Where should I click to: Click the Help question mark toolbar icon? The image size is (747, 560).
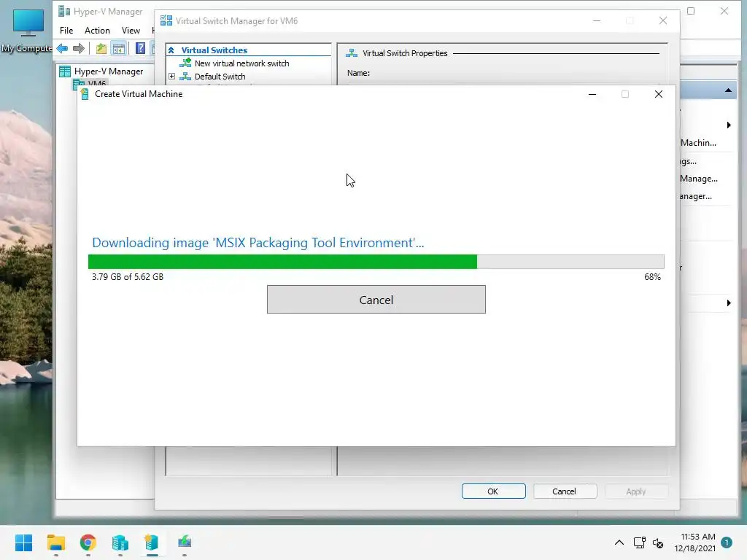(140, 48)
